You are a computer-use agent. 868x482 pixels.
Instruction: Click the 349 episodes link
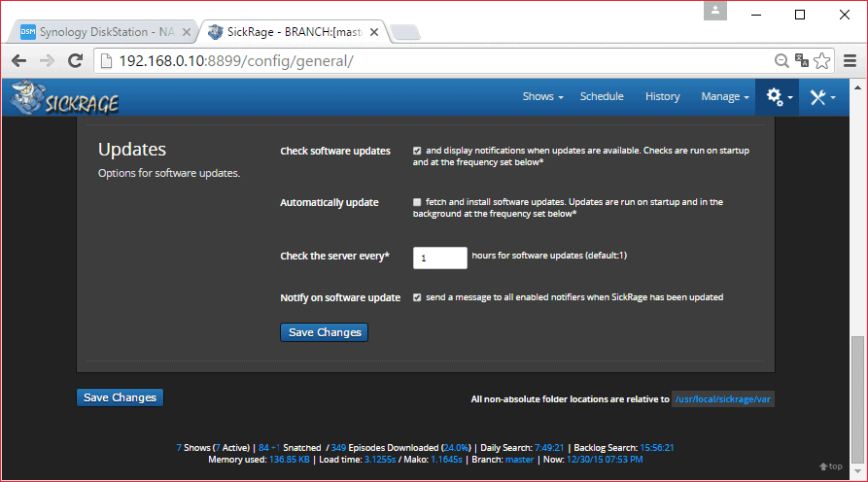click(x=338, y=448)
